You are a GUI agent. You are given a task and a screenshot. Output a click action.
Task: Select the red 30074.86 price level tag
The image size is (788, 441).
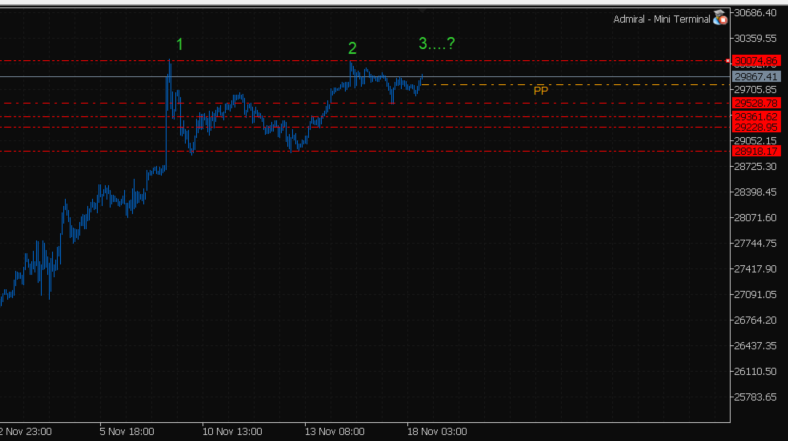(x=756, y=61)
